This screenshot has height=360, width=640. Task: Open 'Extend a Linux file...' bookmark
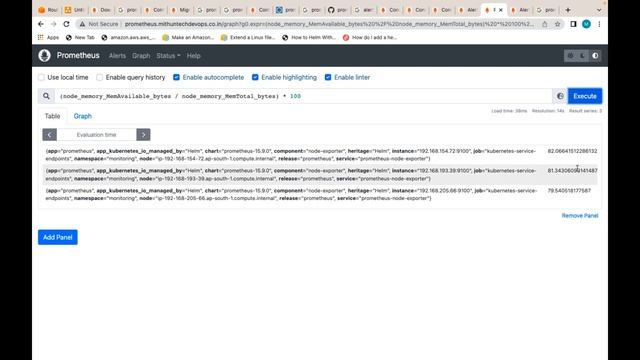(x=248, y=37)
